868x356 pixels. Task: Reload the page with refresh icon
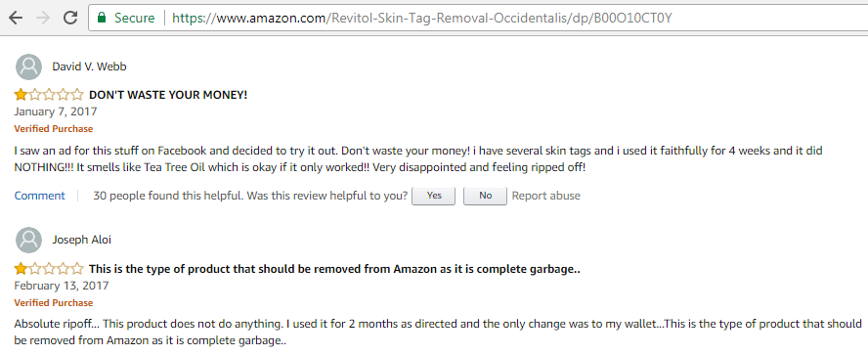[69, 18]
